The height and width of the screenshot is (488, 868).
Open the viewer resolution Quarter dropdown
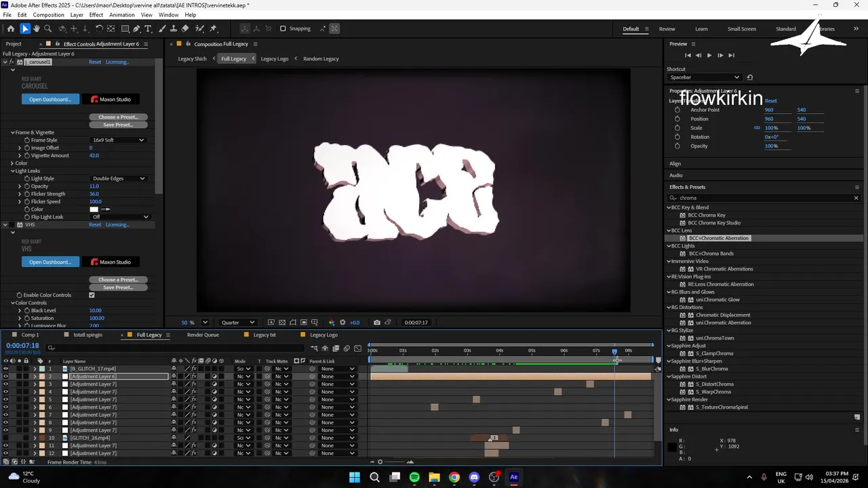pyautogui.click(x=237, y=323)
